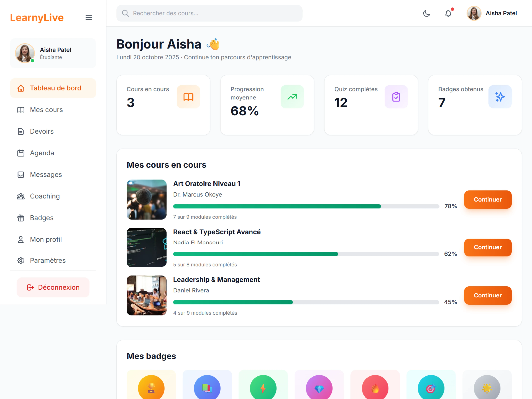The image size is (532, 399).
Task: Collapse the sidebar with the hamburger icon
Action: pyautogui.click(x=89, y=18)
